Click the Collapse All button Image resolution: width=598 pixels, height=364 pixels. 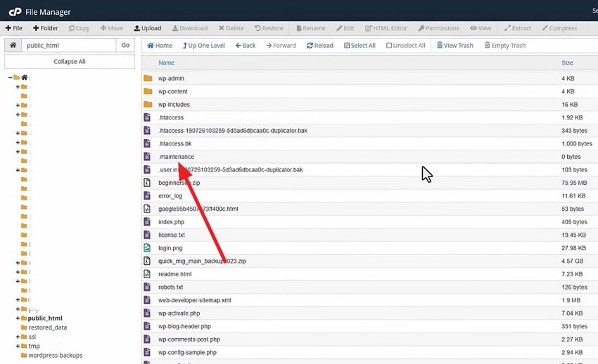coord(70,62)
